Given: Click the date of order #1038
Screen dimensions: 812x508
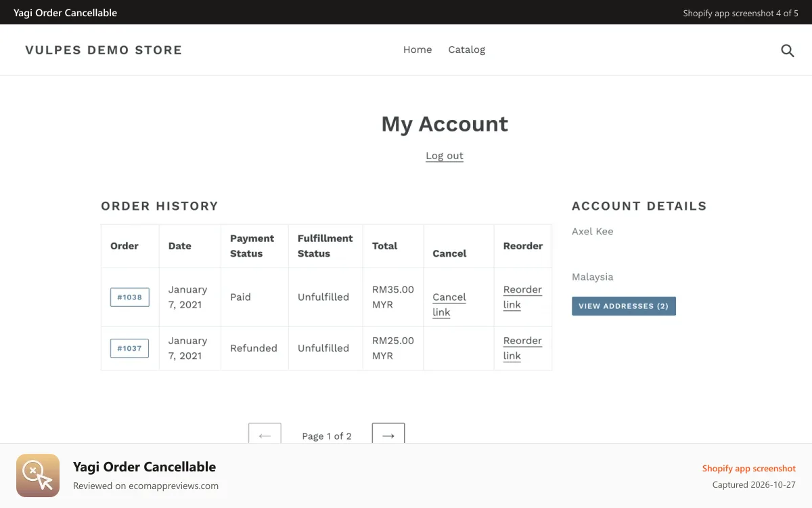Looking at the screenshot, I should coord(188,297).
